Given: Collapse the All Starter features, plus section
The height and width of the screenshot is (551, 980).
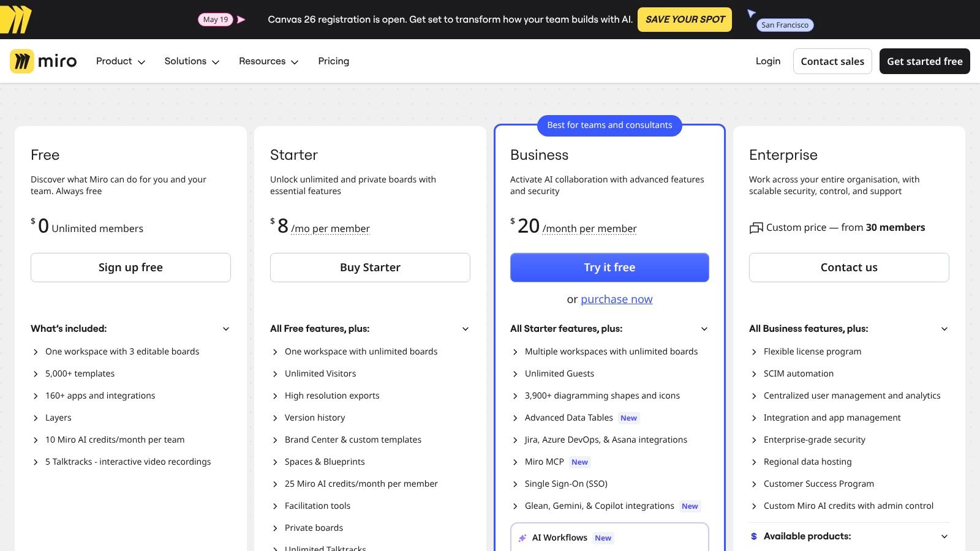Looking at the screenshot, I should 609,329.
